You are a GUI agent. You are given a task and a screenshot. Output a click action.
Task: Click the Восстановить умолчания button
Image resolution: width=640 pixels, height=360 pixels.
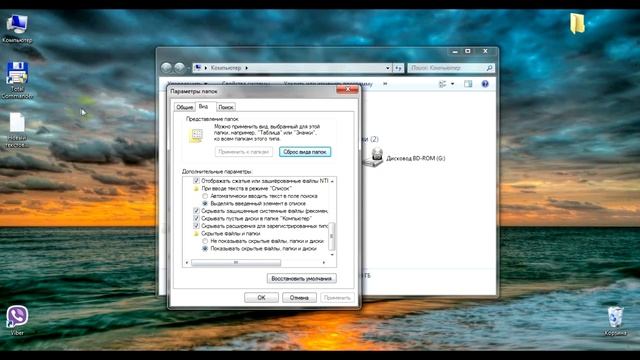pos(302,278)
